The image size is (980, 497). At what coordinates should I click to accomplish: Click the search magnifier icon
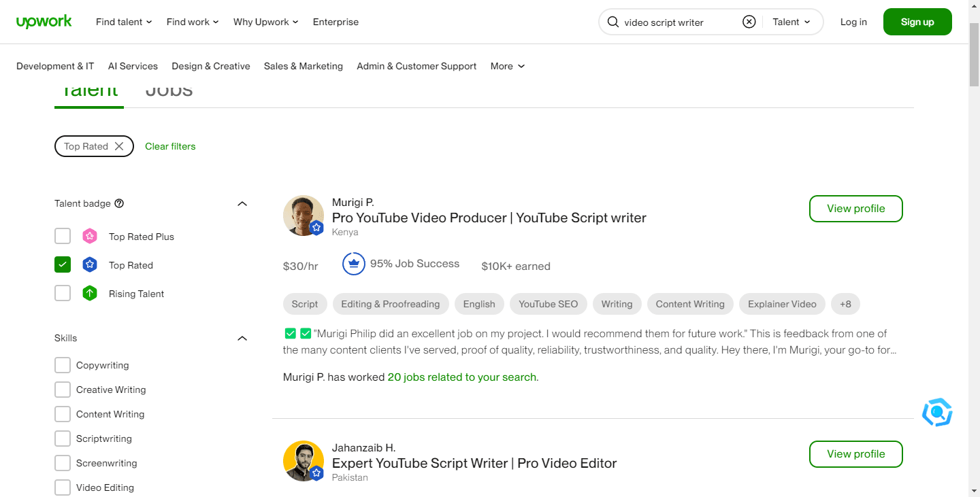[x=612, y=22]
